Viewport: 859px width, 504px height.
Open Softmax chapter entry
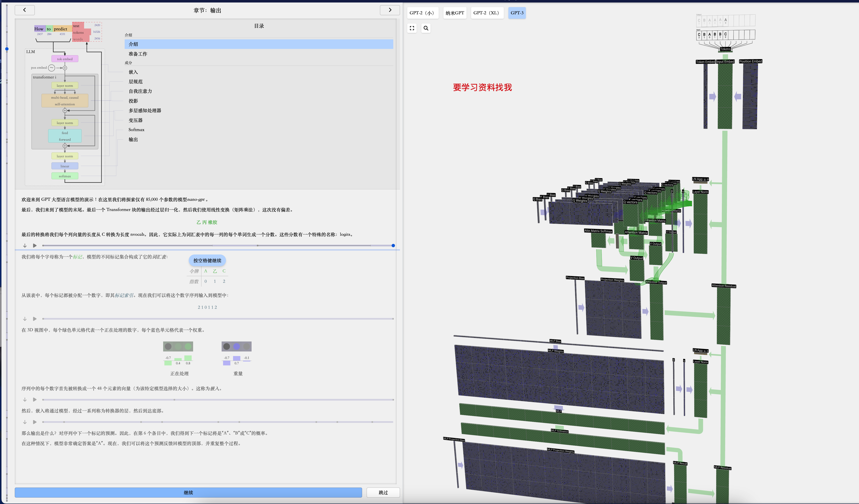point(259,129)
